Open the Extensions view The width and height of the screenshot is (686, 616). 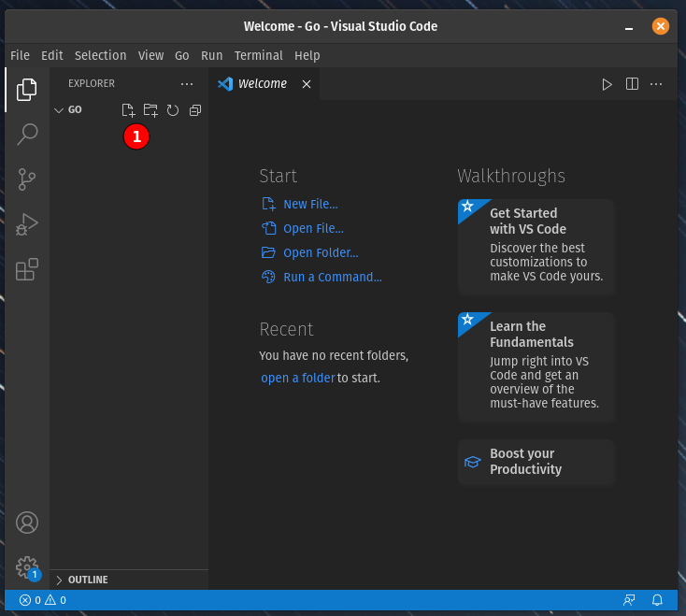coord(27,269)
